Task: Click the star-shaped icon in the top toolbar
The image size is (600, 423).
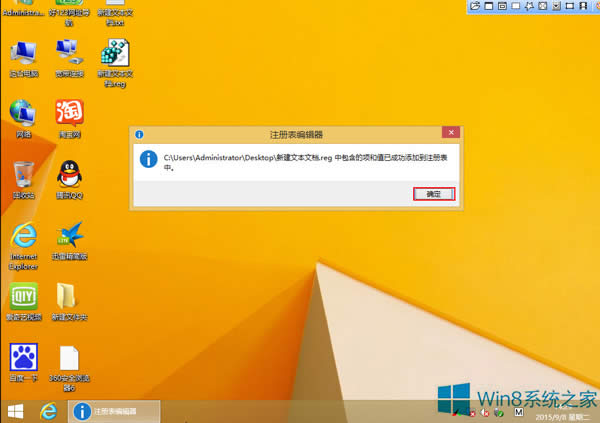Action: coord(529,6)
